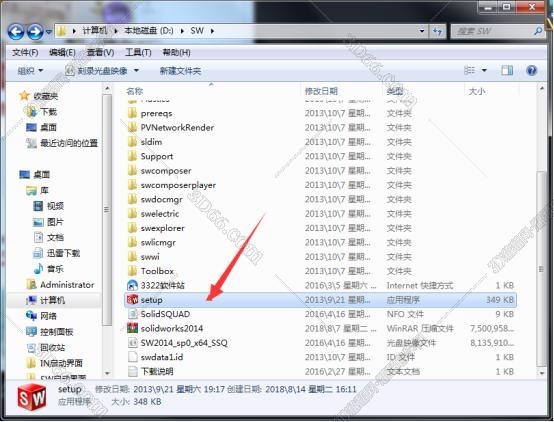Select the SW2014_sp0_x64_SSQ disc image
Viewport: 554px width, 422px height.
(x=184, y=343)
